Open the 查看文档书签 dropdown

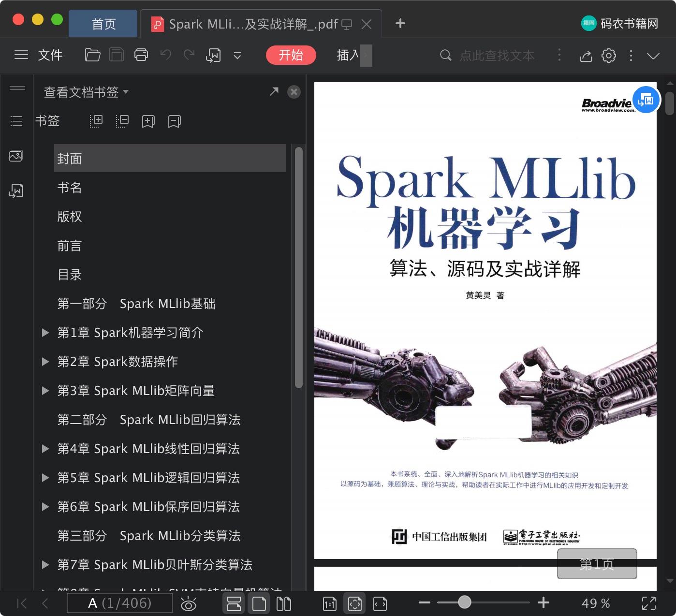(86, 92)
